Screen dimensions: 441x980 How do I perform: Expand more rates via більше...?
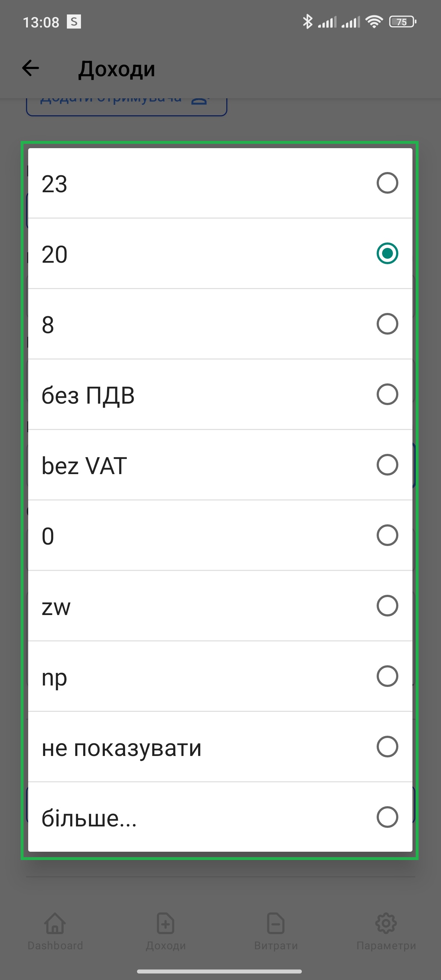[x=388, y=817]
